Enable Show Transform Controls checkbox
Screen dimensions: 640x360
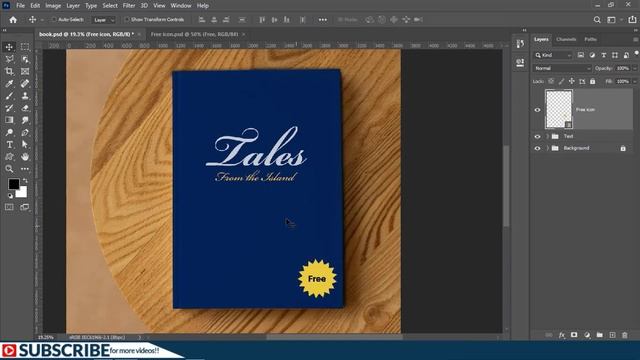pyautogui.click(x=127, y=20)
